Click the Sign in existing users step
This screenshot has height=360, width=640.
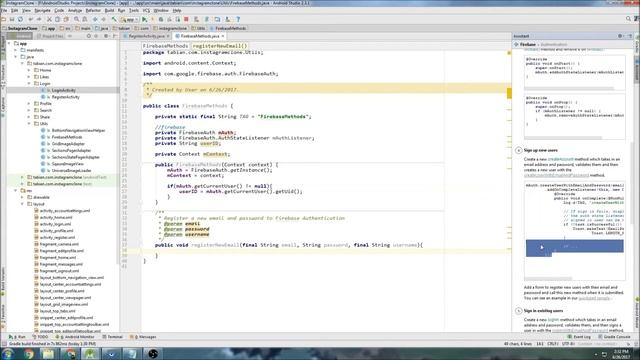tap(543, 311)
